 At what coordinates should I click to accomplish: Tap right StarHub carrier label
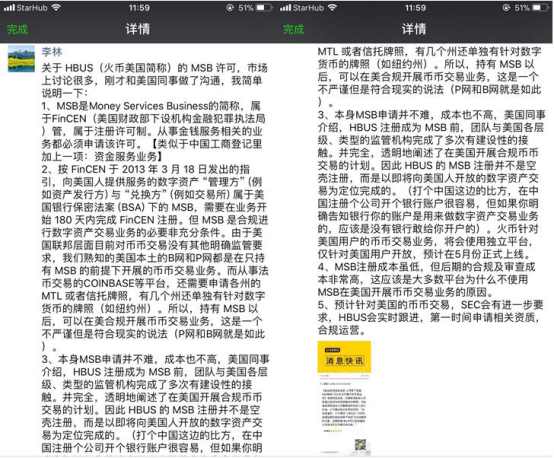(308, 8)
